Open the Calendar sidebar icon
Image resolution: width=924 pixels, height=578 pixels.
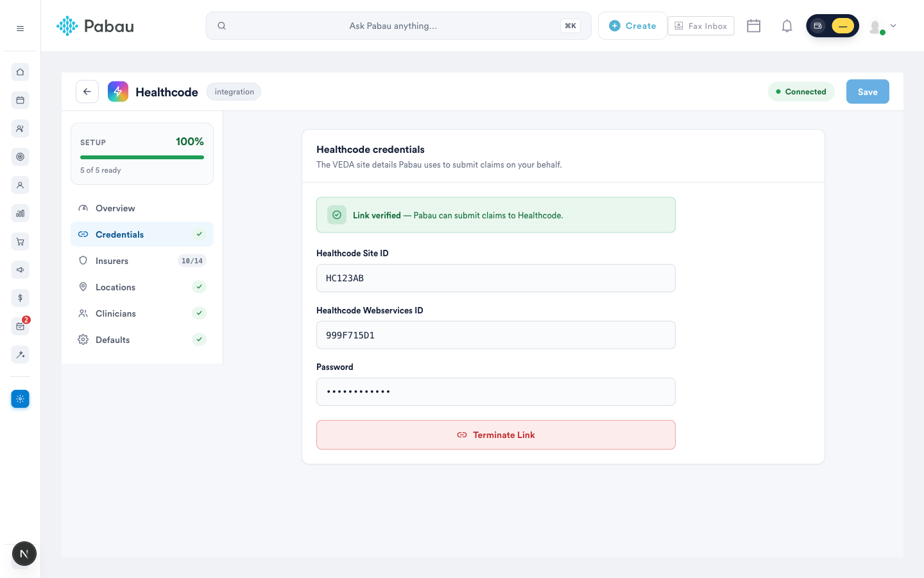pyautogui.click(x=20, y=100)
